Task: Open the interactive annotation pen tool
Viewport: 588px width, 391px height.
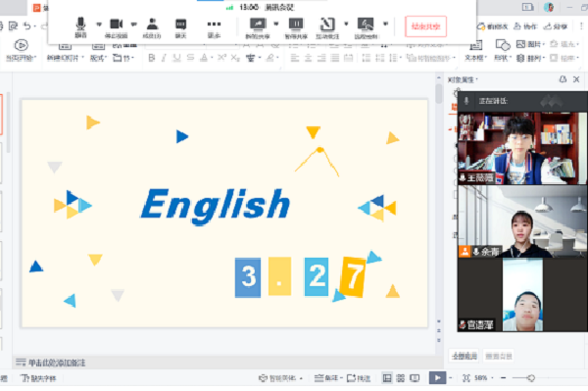Action: (x=327, y=27)
